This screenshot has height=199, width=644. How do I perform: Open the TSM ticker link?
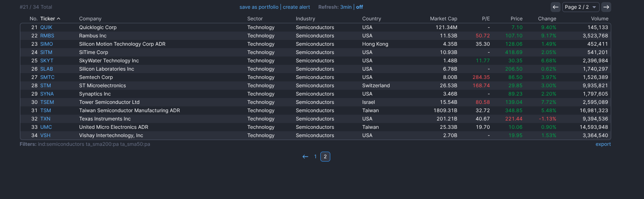click(x=46, y=111)
